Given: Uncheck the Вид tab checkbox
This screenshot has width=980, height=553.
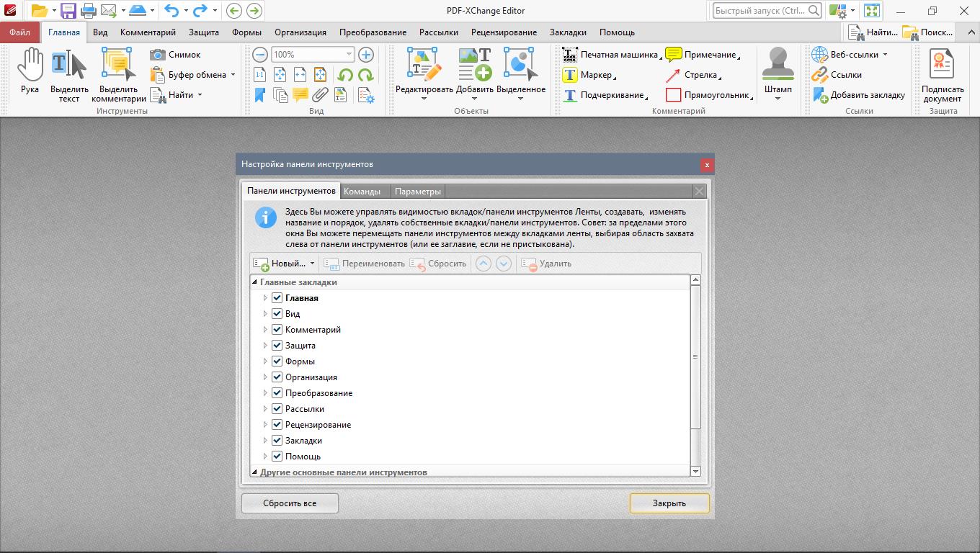Looking at the screenshot, I should [x=277, y=313].
